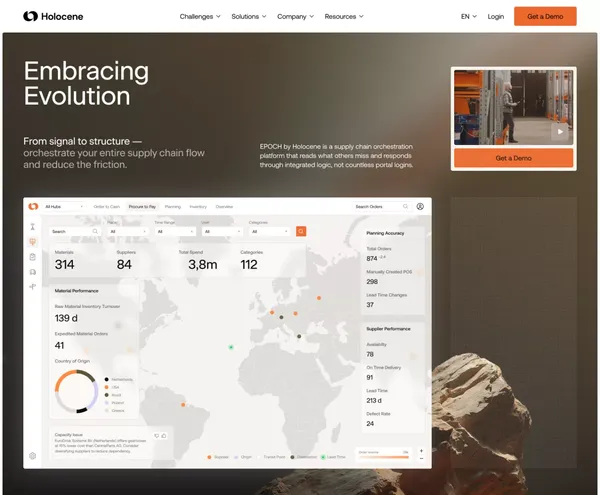Click the Total Orders value 874

pyautogui.click(x=372, y=259)
